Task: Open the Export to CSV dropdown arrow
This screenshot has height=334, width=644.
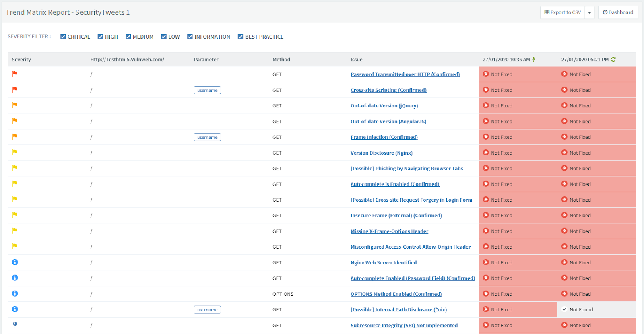Action: coord(590,12)
